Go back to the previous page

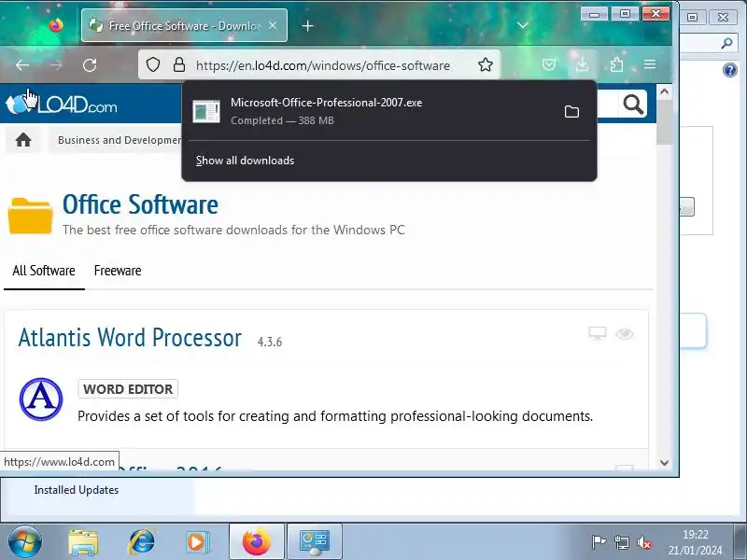tap(22, 65)
